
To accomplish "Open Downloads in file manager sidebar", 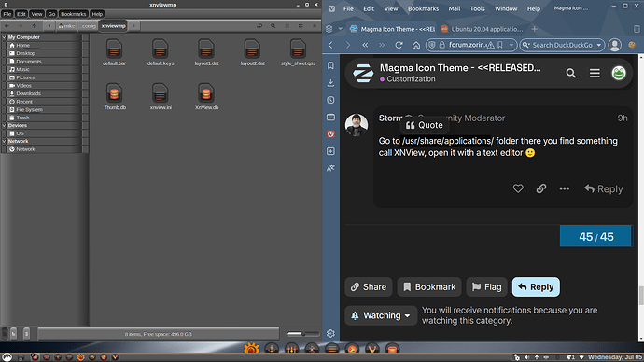I will (28, 93).
